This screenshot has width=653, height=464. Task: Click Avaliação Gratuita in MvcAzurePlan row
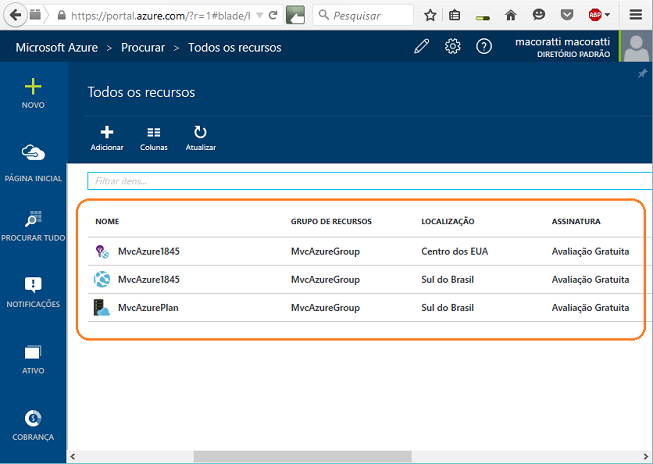(x=590, y=308)
